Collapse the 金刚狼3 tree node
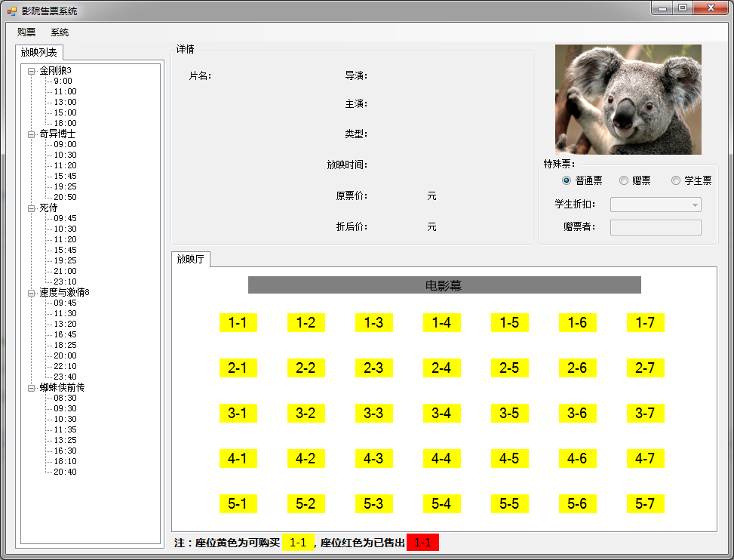The width and height of the screenshot is (734, 560). point(32,71)
